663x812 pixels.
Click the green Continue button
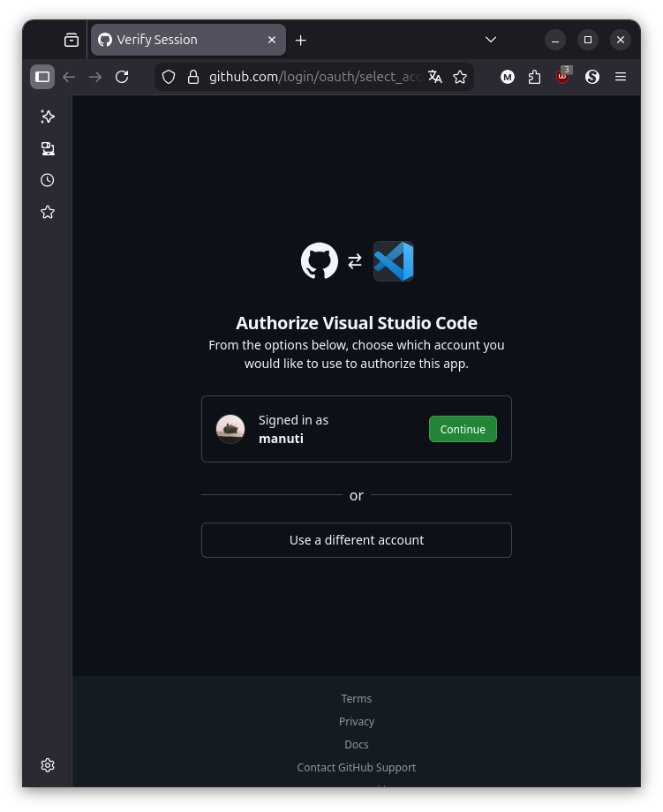click(463, 429)
